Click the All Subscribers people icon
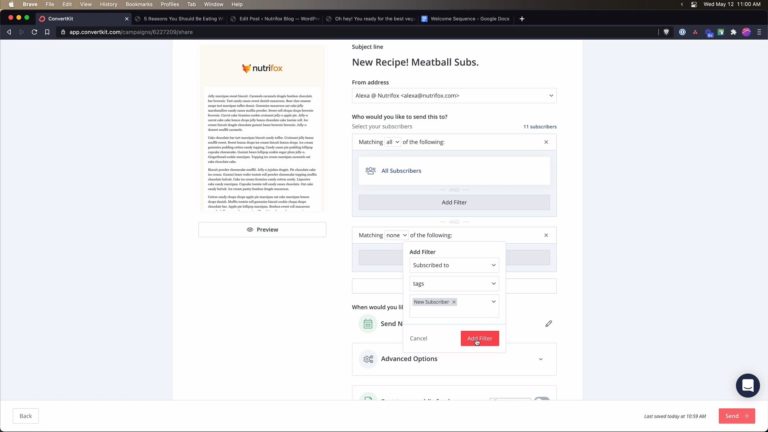 pyautogui.click(x=370, y=170)
